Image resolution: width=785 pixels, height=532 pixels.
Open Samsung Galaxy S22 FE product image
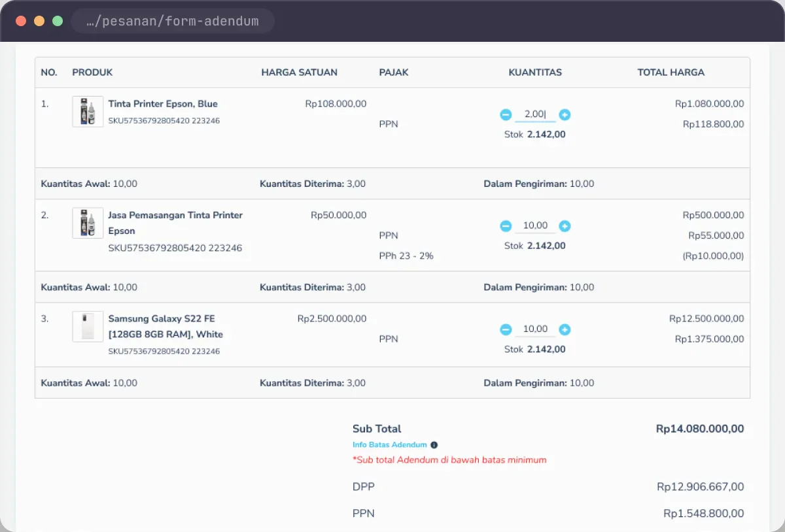point(88,326)
